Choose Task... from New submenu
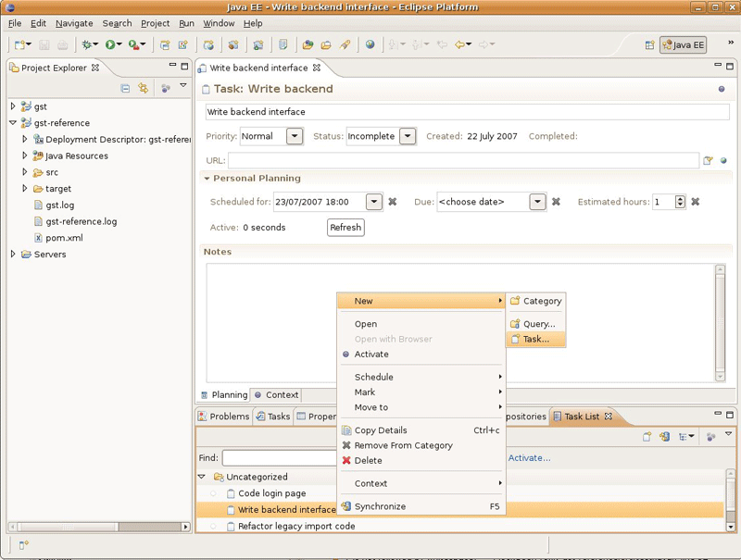 coord(535,339)
